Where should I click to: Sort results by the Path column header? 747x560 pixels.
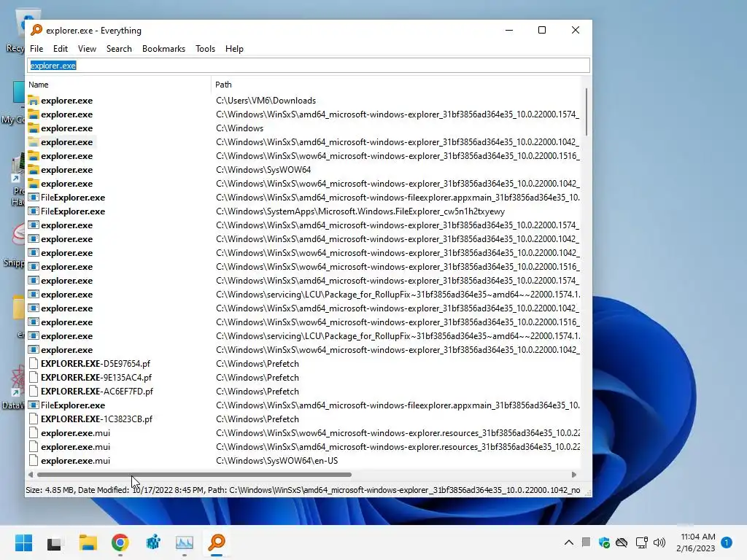click(x=396, y=85)
